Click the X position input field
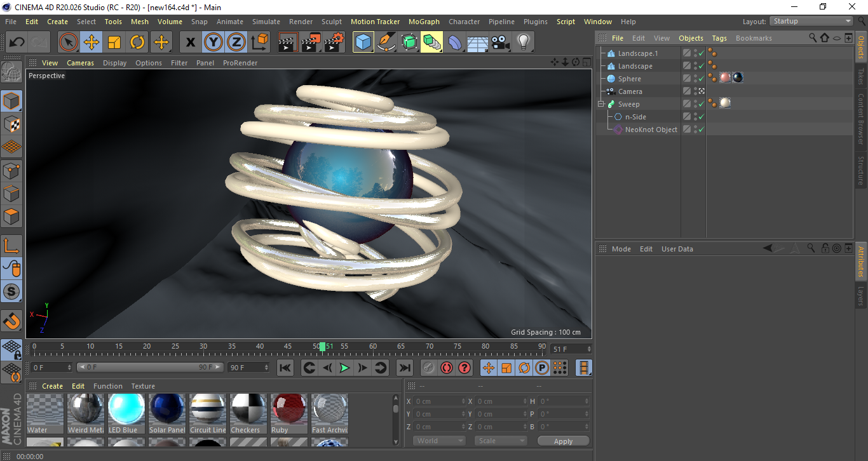This screenshot has height=461, width=868. [x=440, y=401]
